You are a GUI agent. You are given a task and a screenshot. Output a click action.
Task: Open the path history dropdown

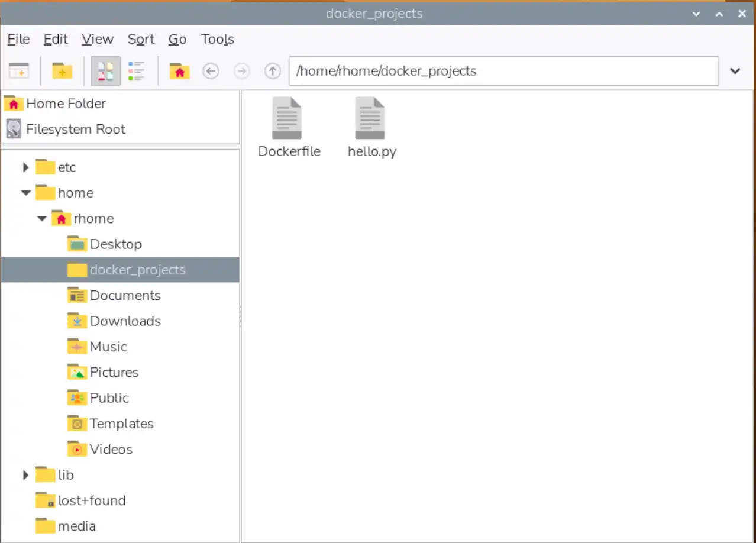click(x=735, y=71)
